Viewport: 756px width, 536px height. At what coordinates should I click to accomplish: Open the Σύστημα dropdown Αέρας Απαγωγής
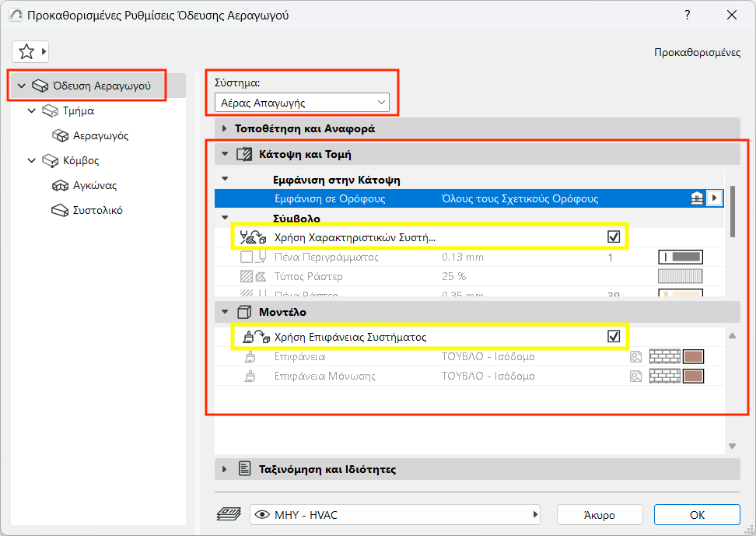click(302, 103)
